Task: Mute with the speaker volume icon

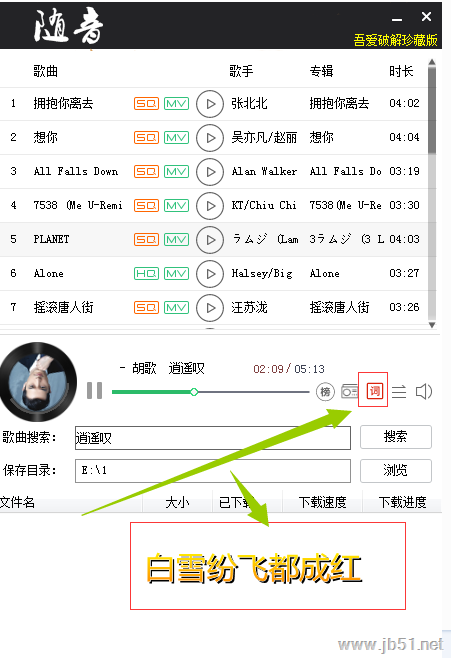Action: click(423, 392)
